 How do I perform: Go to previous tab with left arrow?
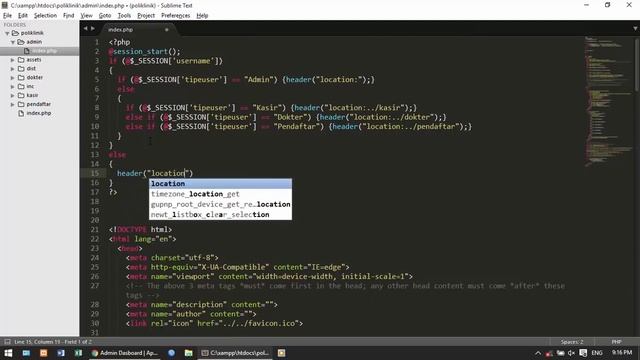(x=85, y=29)
